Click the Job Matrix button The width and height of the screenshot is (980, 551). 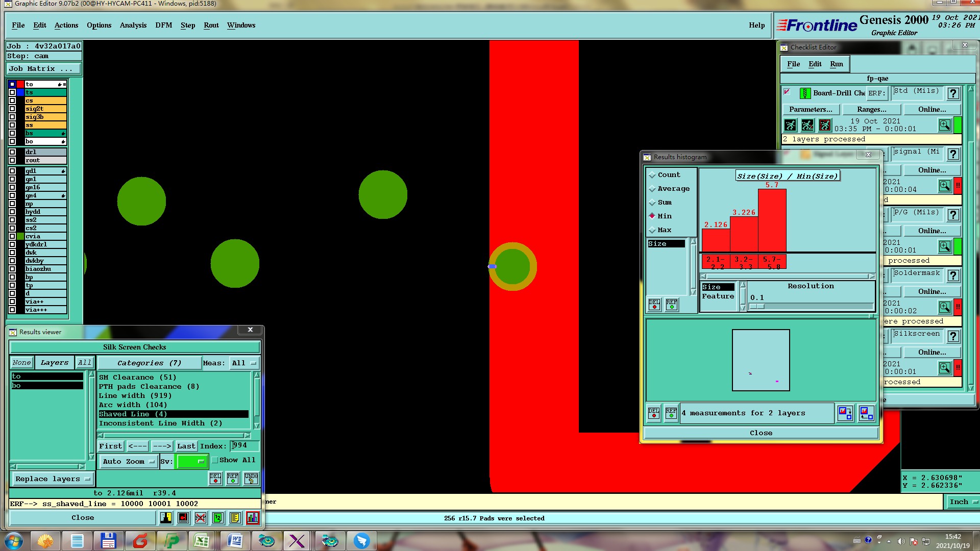(43, 69)
